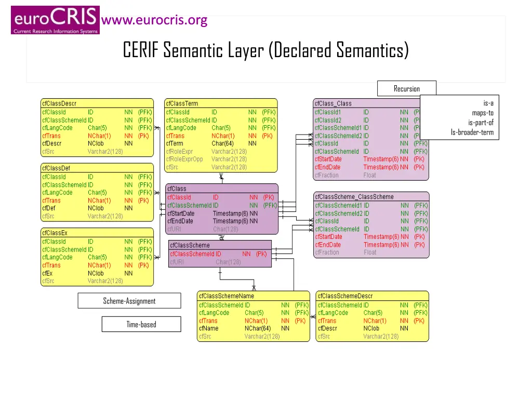532x399 pixels.
Task: Select the cfClassScheme_ClassScheme table header
Action: coord(371,196)
